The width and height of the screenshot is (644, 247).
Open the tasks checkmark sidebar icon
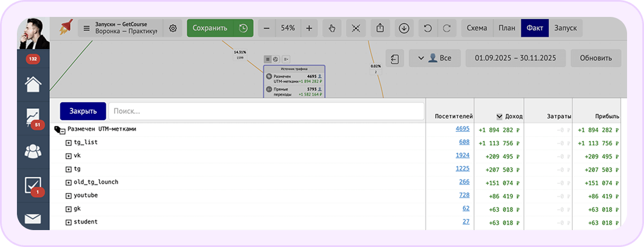pos(33,185)
